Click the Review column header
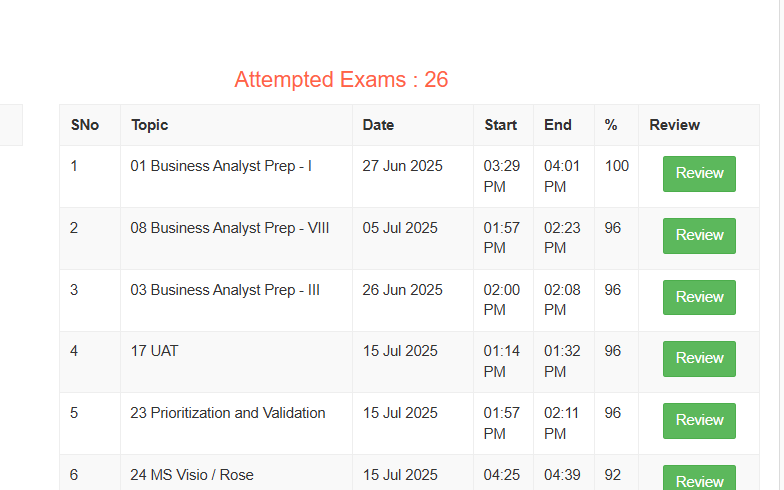This screenshot has height=490, width=784. [674, 125]
